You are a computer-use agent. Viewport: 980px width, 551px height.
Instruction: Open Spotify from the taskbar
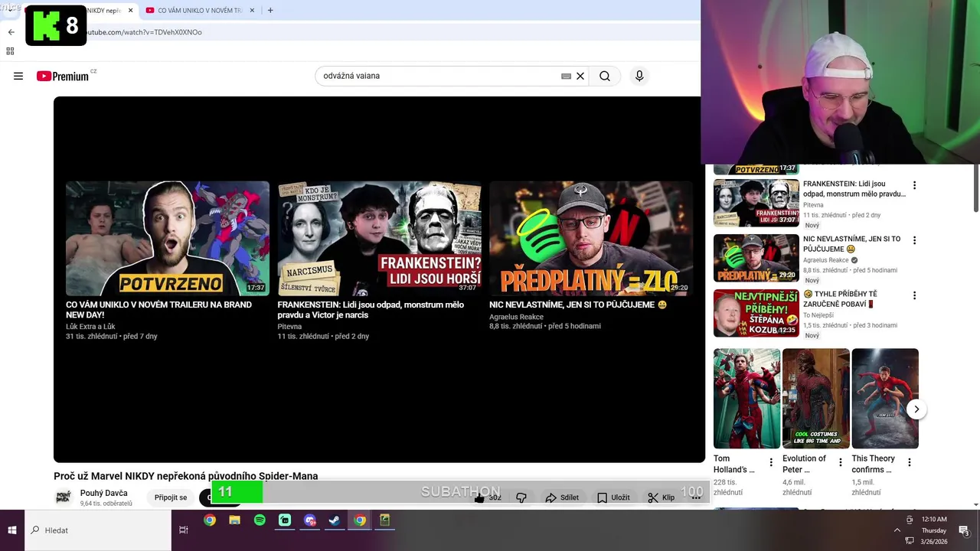[x=260, y=520]
